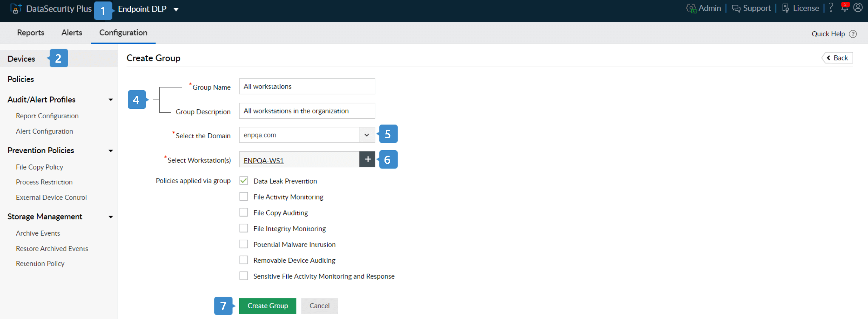868x319 pixels.
Task: Tick File Integrity Monitoring checkbox
Action: 244,228
